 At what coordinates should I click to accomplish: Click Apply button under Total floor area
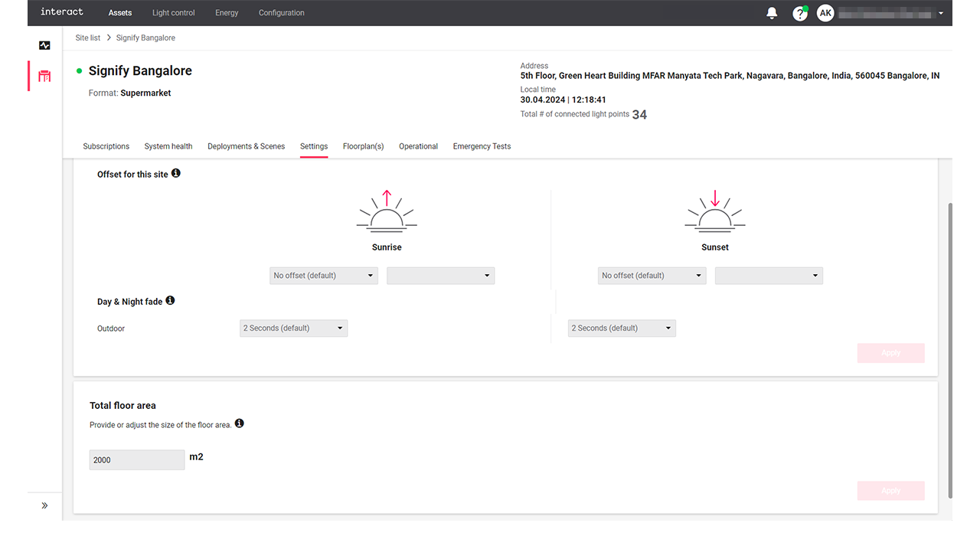(890, 491)
